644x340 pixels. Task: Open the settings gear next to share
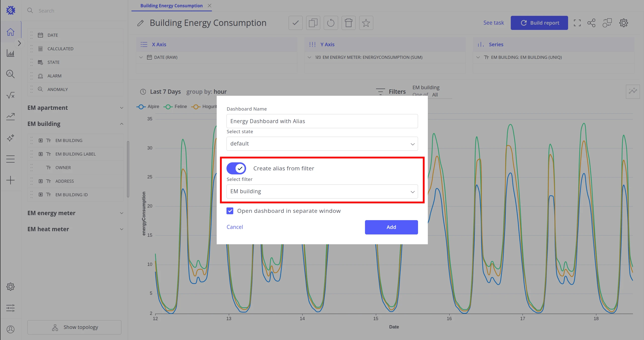click(x=623, y=23)
